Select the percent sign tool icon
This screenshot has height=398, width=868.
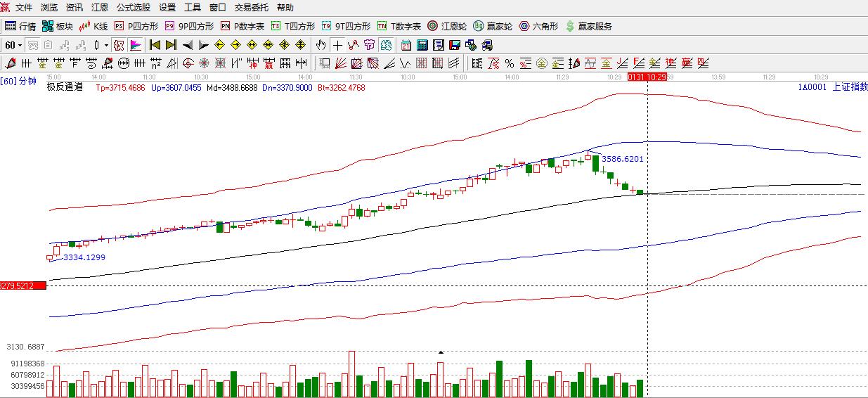(x=510, y=63)
